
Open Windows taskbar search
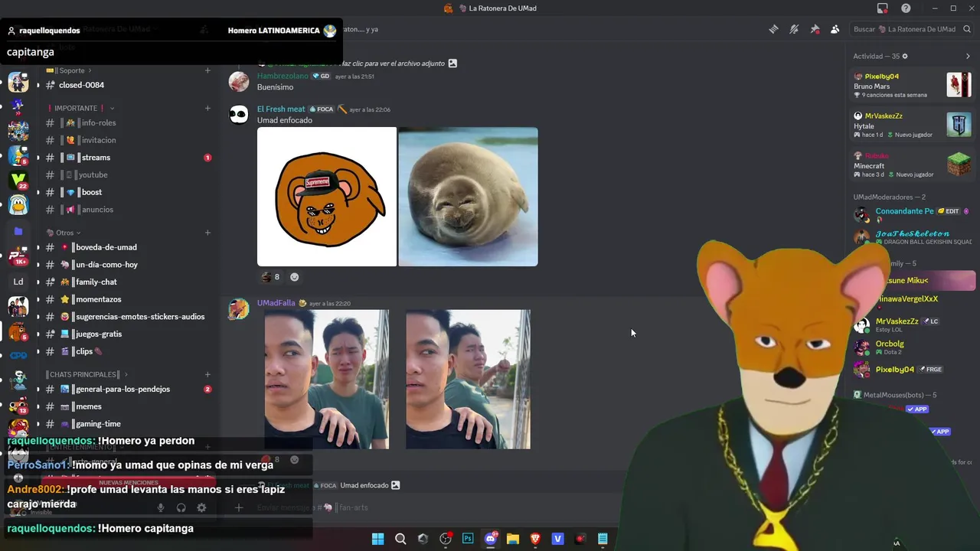point(400,539)
